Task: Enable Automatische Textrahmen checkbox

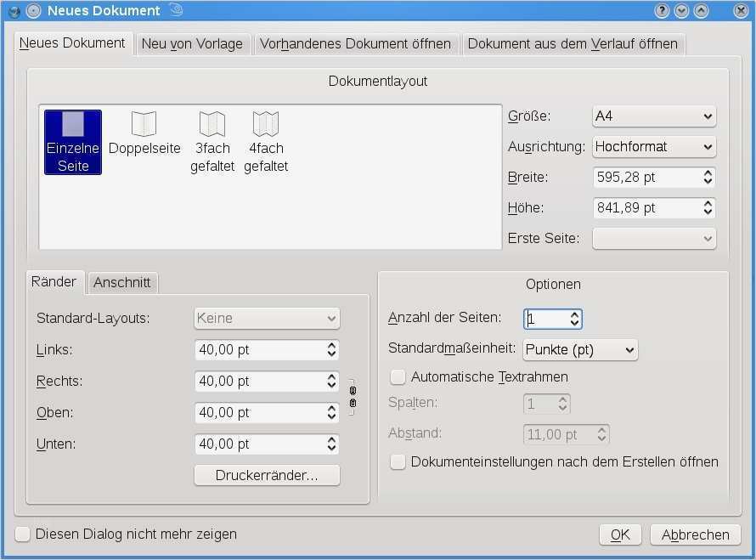Action: [x=398, y=376]
